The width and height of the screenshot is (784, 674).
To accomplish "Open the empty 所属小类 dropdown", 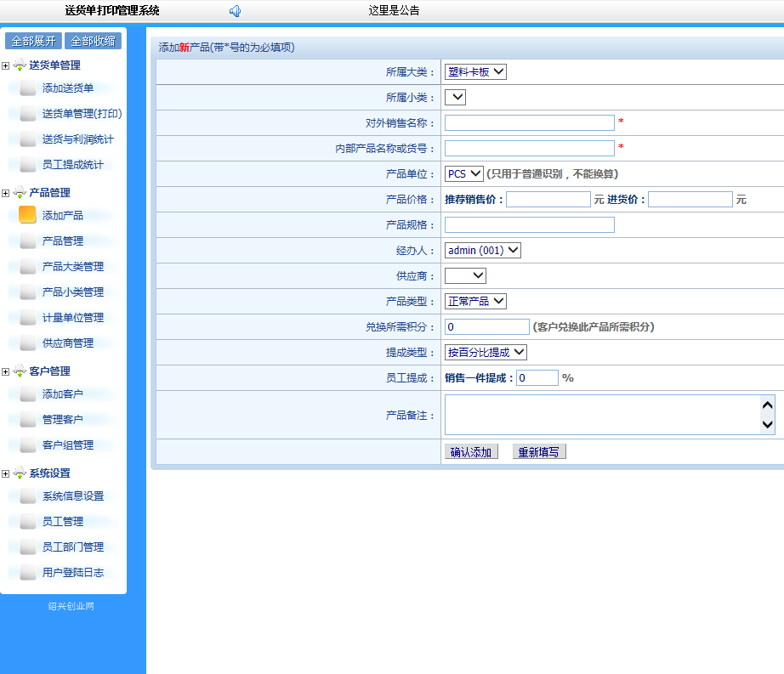I will point(455,97).
